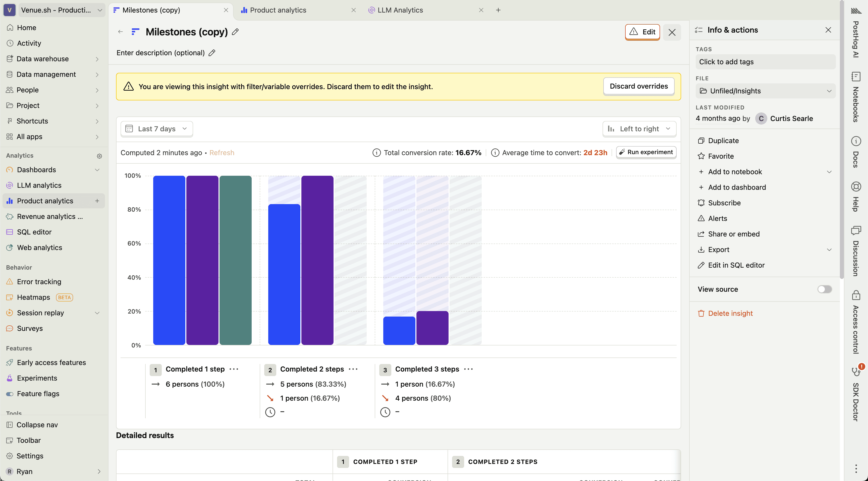Click the tags field to add tags
Screen dimensions: 868x481
point(765,62)
